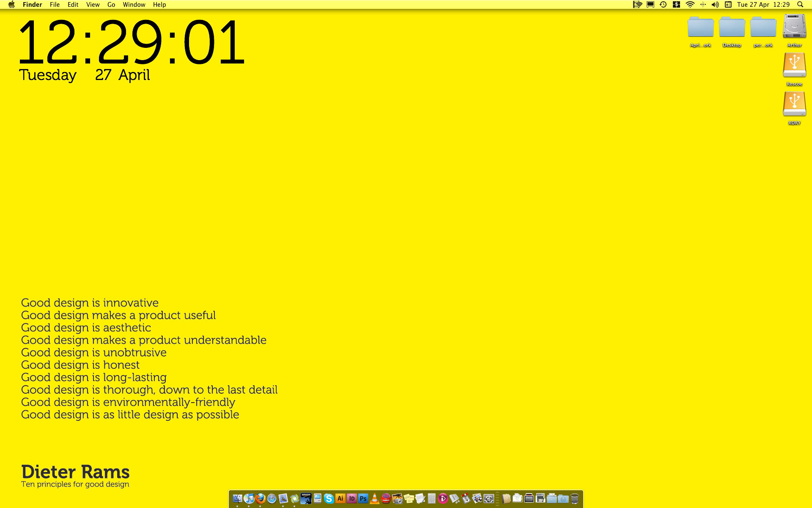Click the Spotlight search magnifier
The image size is (812, 508).
click(800, 5)
